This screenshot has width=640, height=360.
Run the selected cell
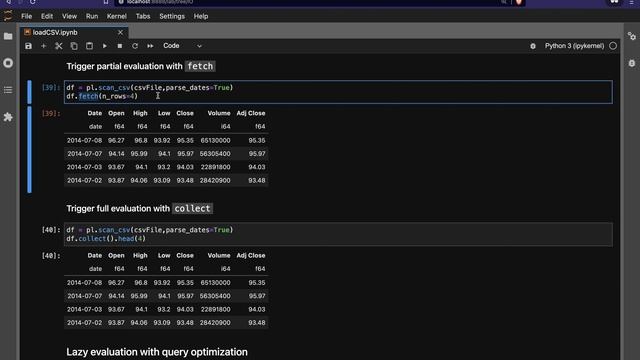(104, 46)
